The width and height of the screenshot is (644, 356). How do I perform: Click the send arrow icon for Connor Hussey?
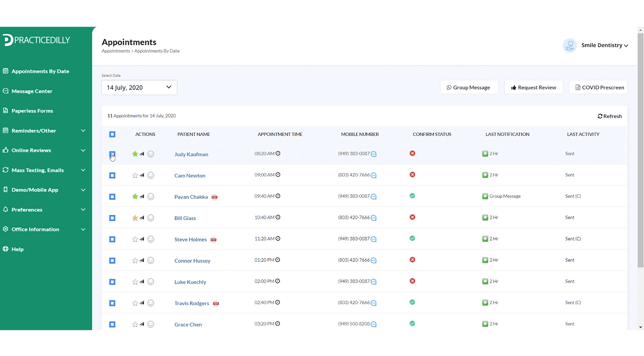pos(142,260)
